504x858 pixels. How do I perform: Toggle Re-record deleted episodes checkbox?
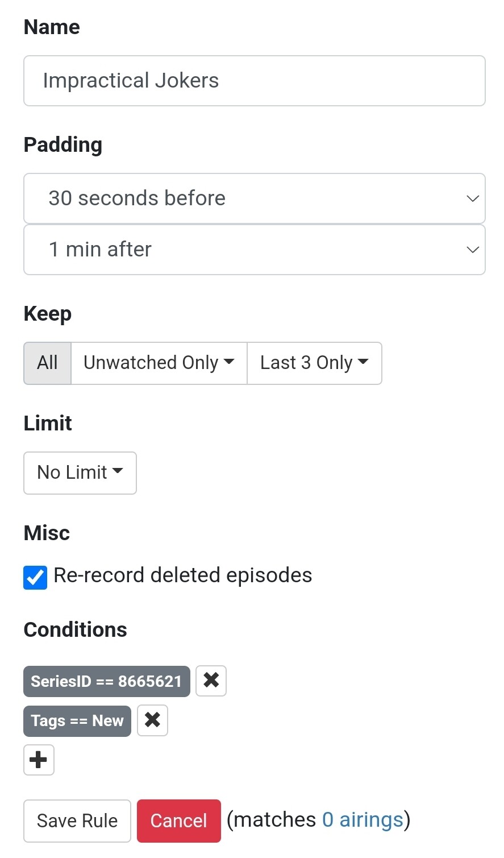click(35, 577)
